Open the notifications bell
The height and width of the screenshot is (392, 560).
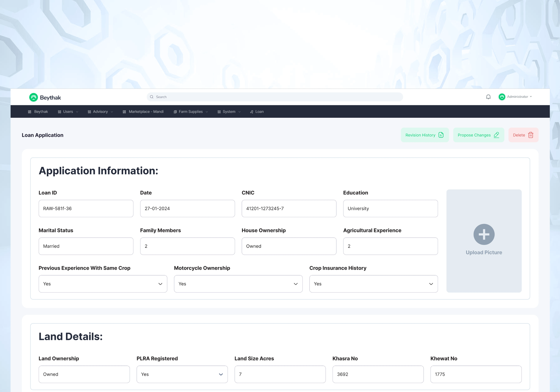pos(488,97)
